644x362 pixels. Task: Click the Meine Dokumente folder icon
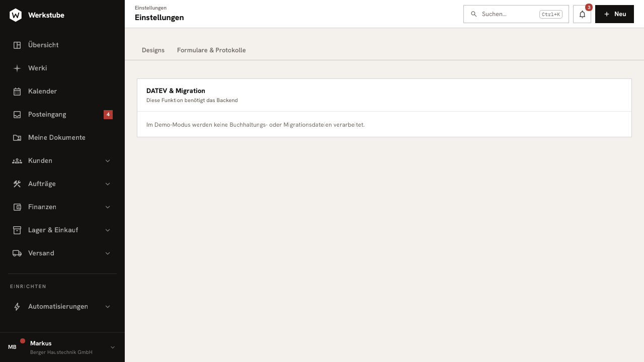(x=17, y=138)
